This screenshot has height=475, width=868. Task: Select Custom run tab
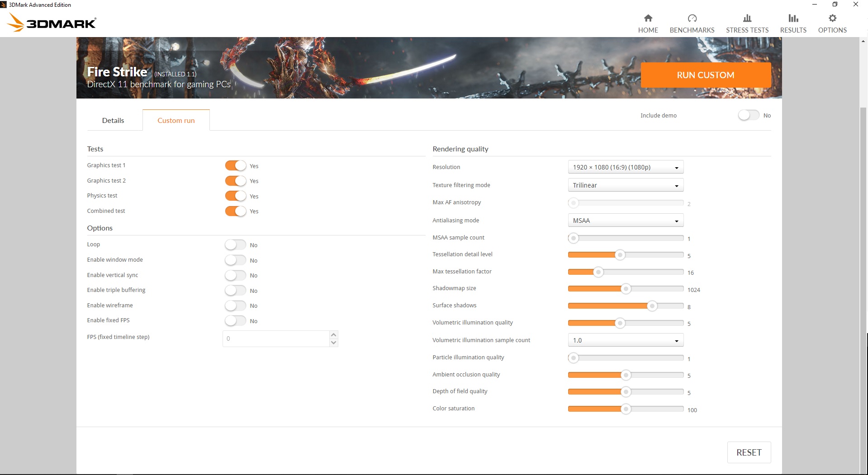coord(176,120)
